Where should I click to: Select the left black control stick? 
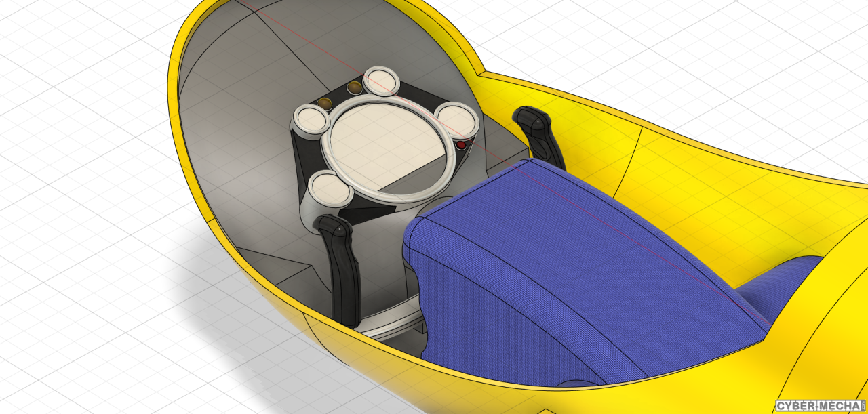point(343,268)
